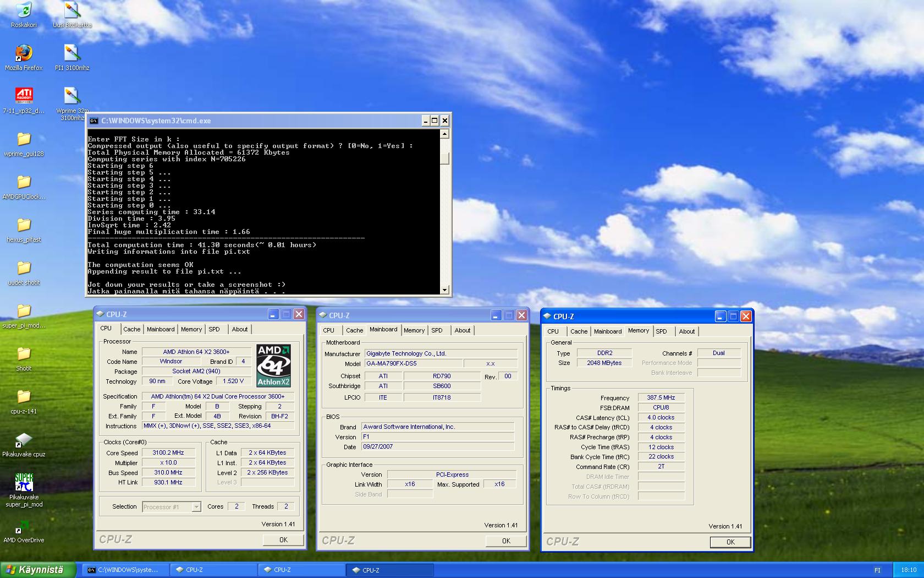Open About tab in first CPU-Z window
Viewport: 924px width, 578px height.
point(239,329)
